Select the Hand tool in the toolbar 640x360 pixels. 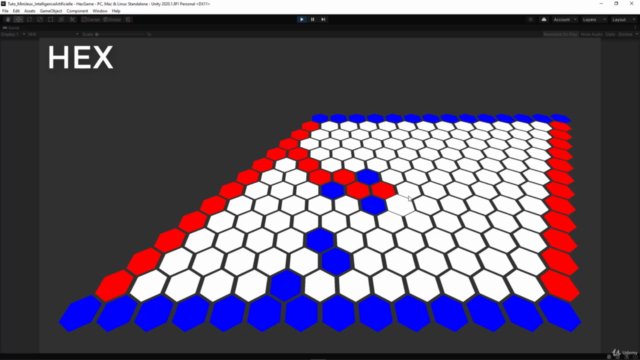point(8,20)
